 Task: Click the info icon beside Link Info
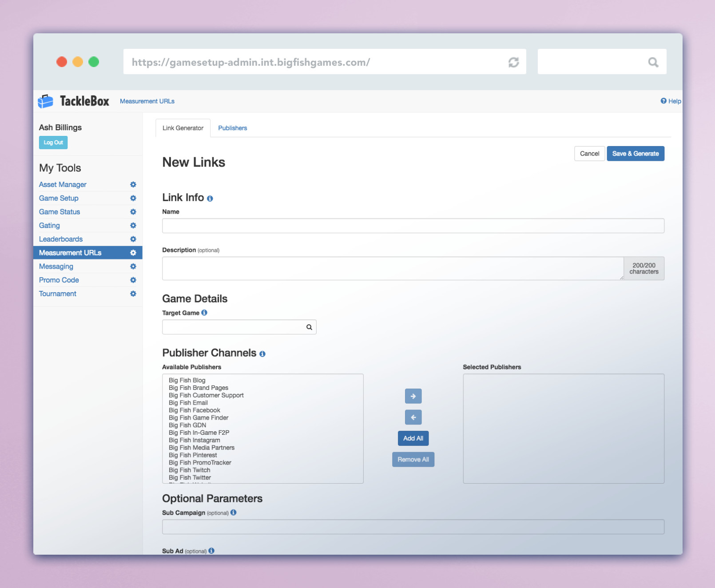pyautogui.click(x=210, y=199)
